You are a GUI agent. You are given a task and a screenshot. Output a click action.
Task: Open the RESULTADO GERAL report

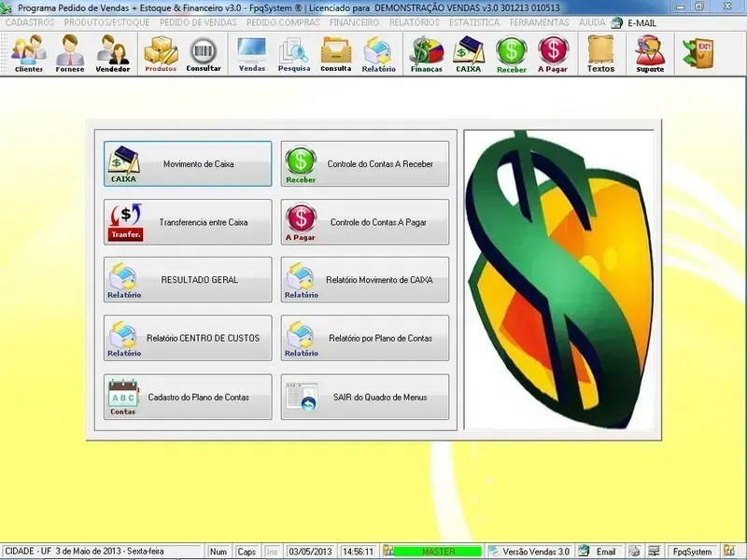tap(188, 280)
